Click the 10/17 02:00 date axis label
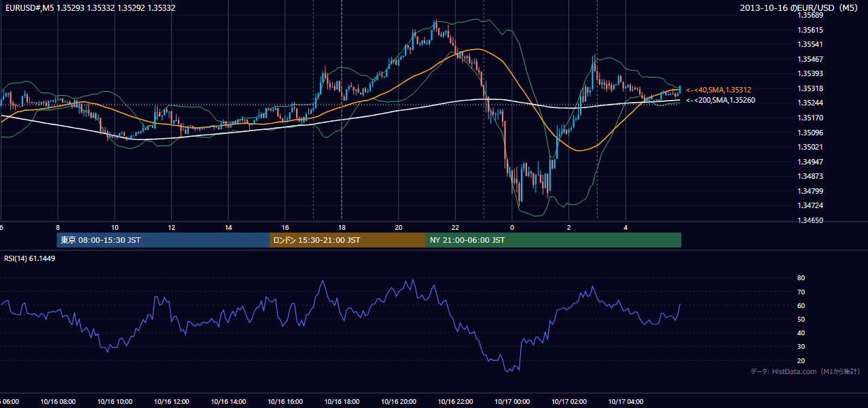This screenshot has width=868, height=408. coord(569,402)
